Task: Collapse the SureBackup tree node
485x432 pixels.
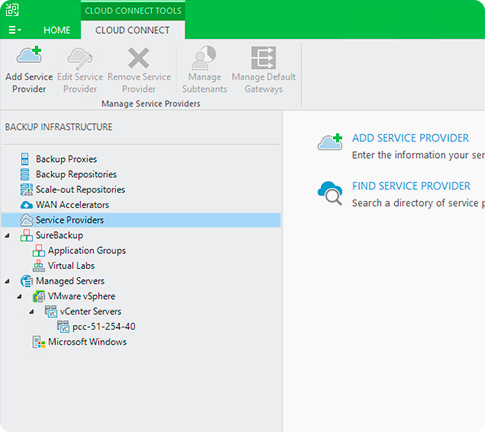Action: click(7, 236)
